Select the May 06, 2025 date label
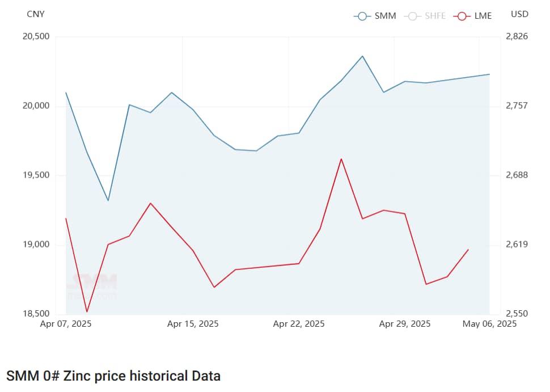 tap(489, 324)
